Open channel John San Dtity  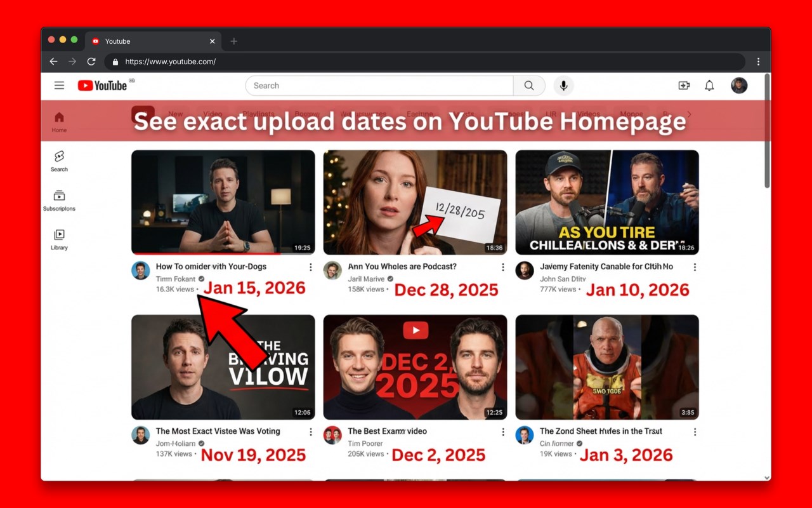(x=563, y=279)
